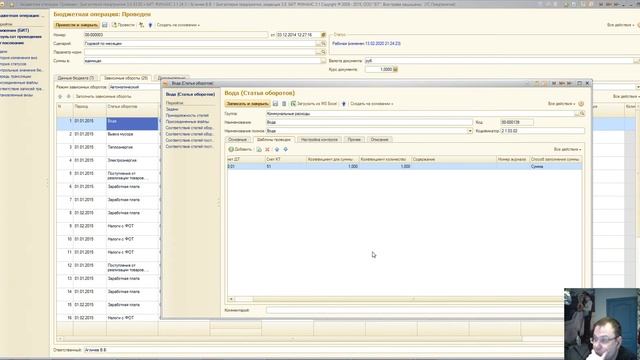Viewport: 640px width, 360px height.
Task: Open Создать на основании in Бюджетная операция
Action: click(x=178, y=25)
